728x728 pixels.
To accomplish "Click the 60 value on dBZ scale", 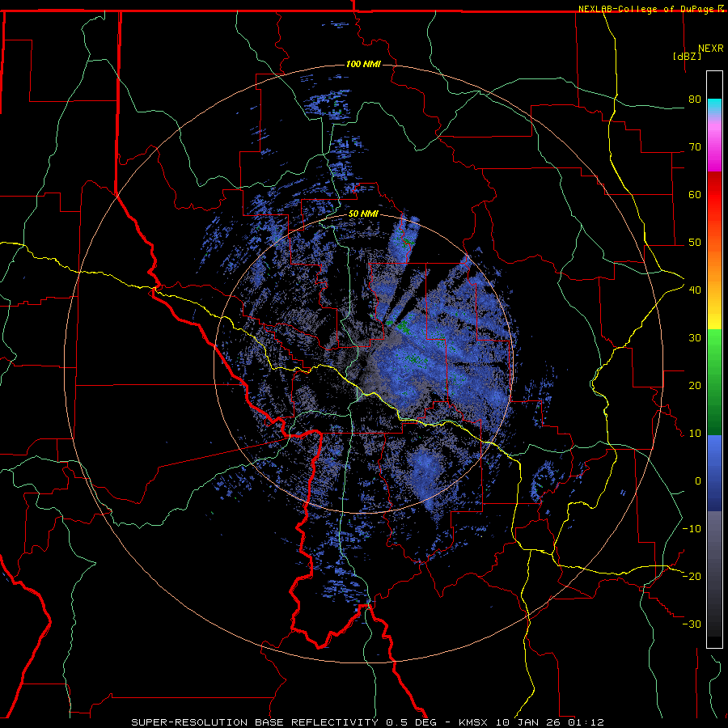I will point(695,194).
